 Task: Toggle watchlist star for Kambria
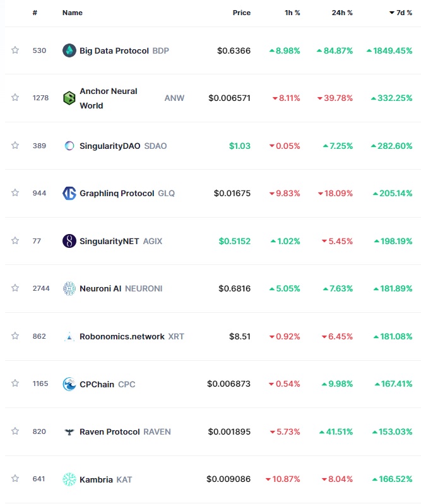point(15,479)
